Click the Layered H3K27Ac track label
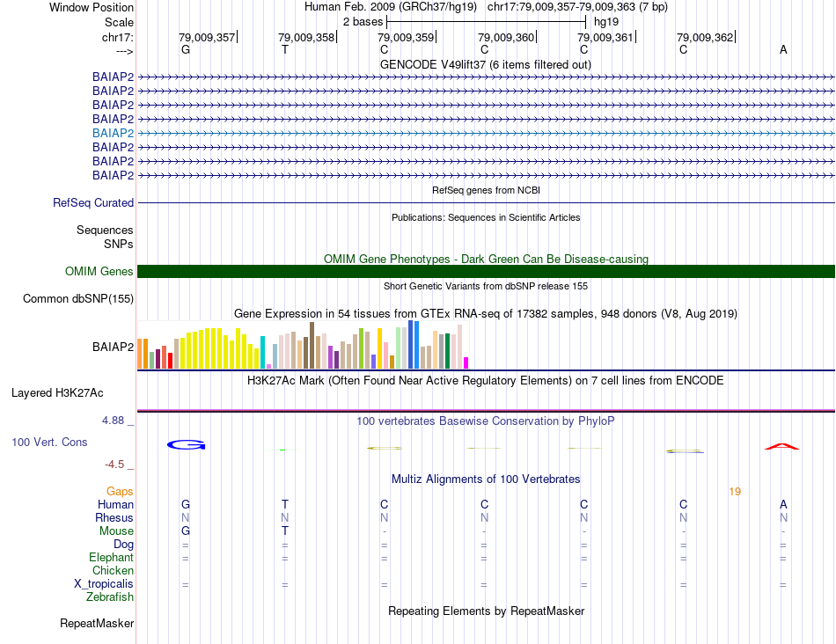Image resolution: width=836 pixels, height=644 pixels. (x=57, y=393)
